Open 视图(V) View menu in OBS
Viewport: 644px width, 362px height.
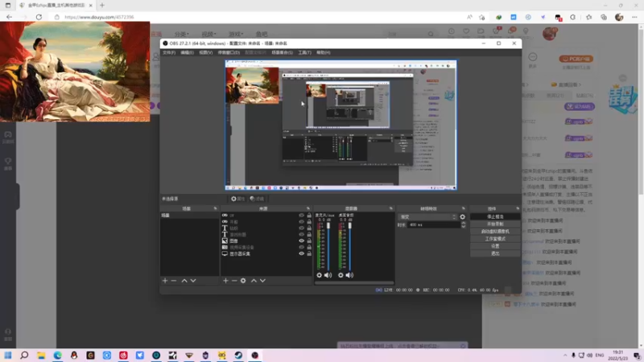pyautogui.click(x=206, y=52)
